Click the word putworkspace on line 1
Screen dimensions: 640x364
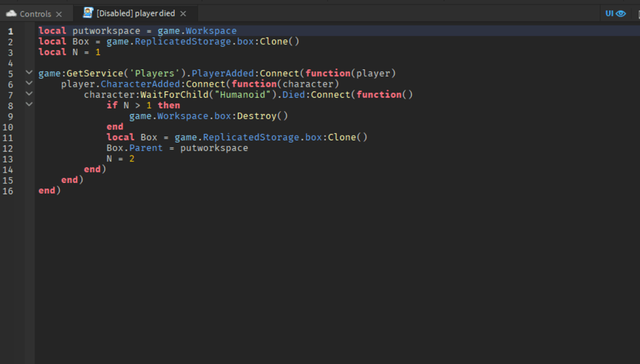point(106,31)
